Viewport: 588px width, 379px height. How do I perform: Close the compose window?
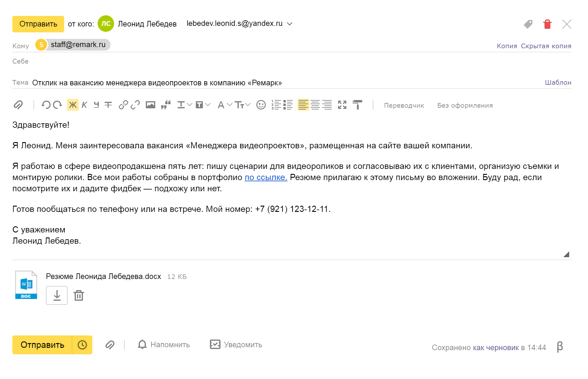567,24
